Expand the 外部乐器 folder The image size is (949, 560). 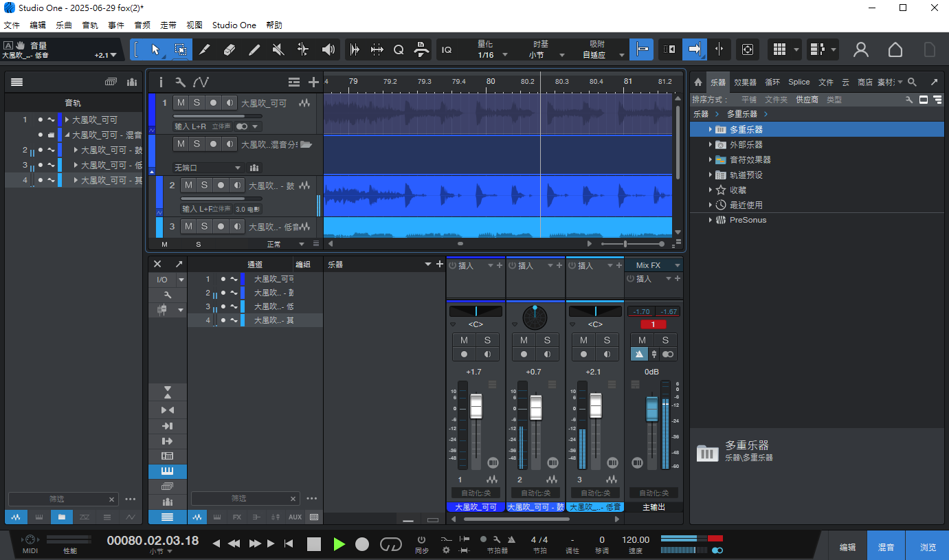click(x=711, y=144)
